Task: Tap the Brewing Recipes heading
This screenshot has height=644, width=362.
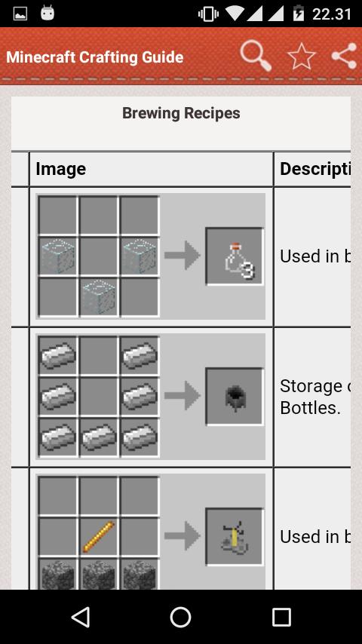Action: [x=181, y=113]
